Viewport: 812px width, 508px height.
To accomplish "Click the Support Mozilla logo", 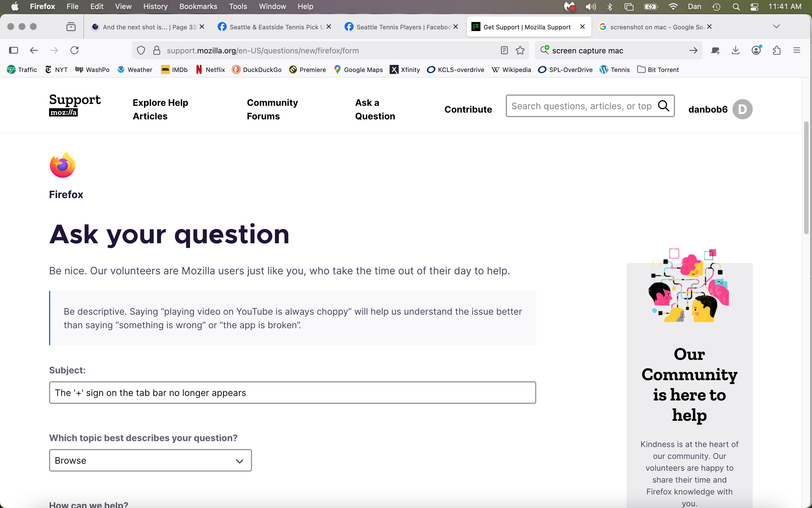I will [x=75, y=105].
